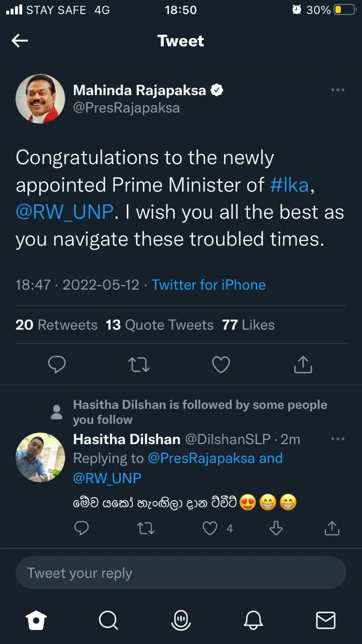Viewport: 362px width, 644px height.
Task: Open the #lka hashtag link
Action: pyautogui.click(x=289, y=185)
